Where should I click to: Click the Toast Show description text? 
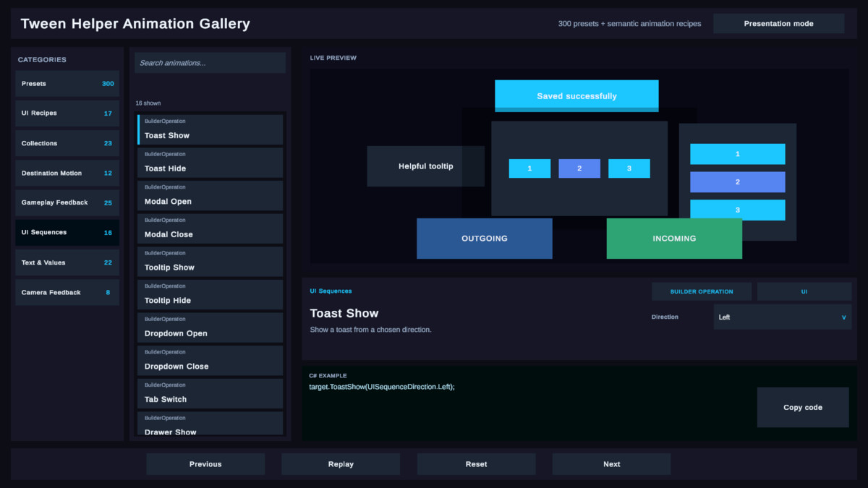(x=371, y=330)
